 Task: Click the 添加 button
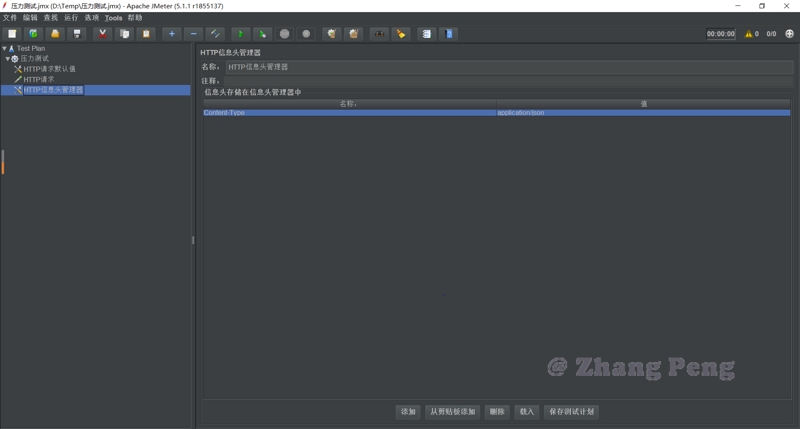coord(408,411)
